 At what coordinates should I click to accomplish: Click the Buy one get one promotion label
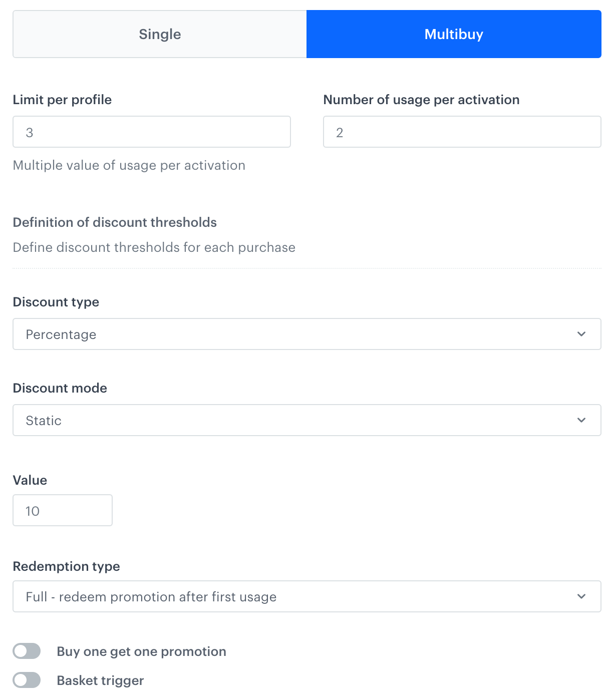142,651
